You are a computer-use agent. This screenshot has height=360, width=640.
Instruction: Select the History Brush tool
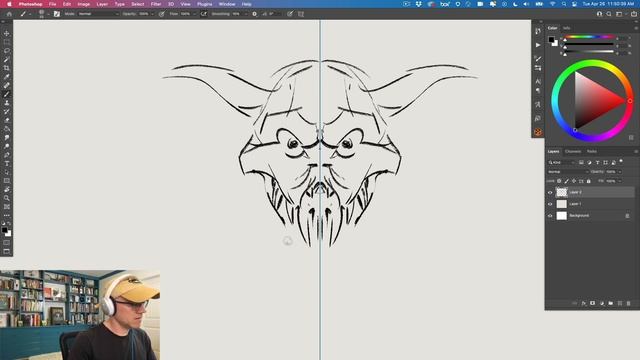click(x=7, y=111)
